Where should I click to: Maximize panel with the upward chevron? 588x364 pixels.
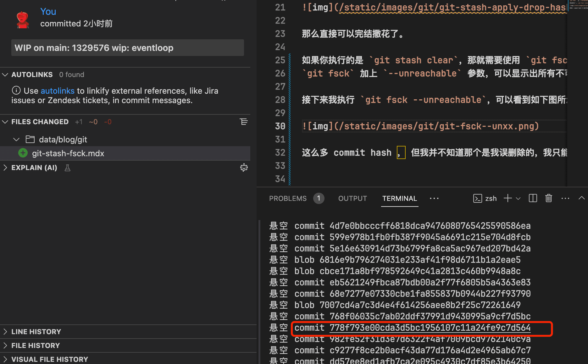point(581,198)
